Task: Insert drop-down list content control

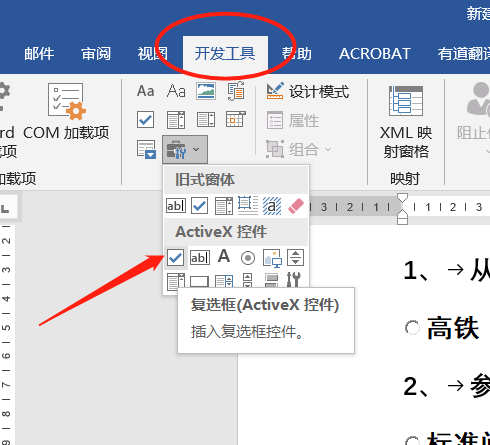Action: (206, 119)
